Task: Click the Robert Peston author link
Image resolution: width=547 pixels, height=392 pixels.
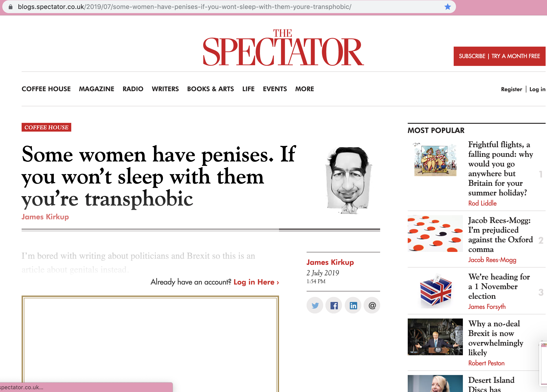Action: pos(486,363)
